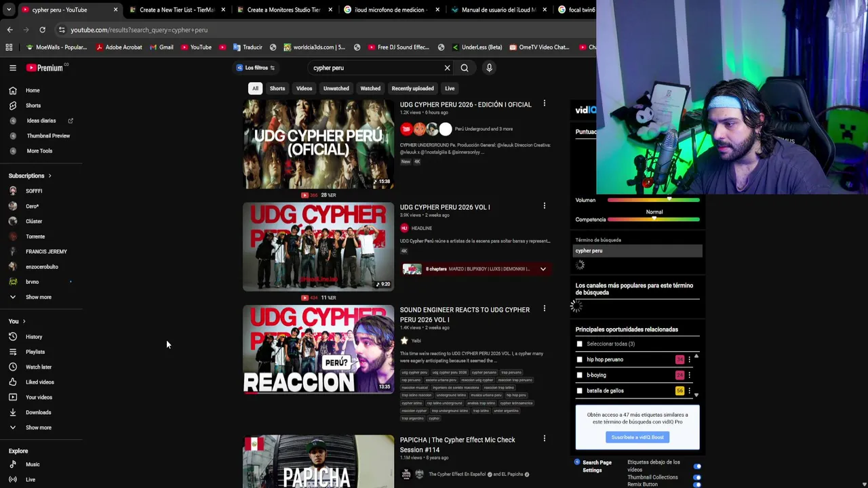
Task: Toggle the Thumbnail Collections switch
Action: (x=697, y=477)
